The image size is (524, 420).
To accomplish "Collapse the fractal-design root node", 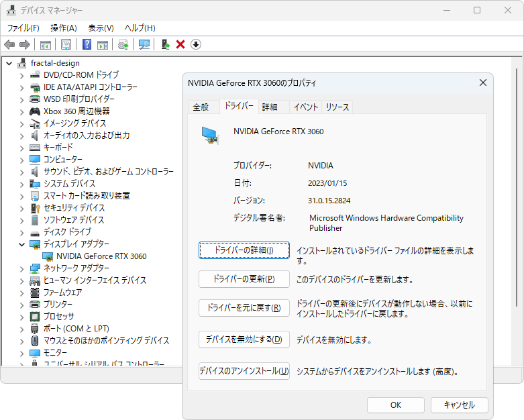I will tap(9, 63).
